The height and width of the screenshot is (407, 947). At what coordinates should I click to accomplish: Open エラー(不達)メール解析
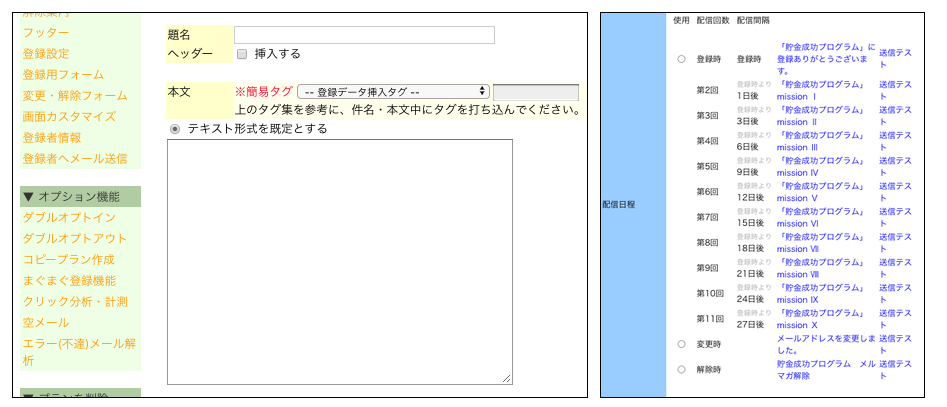pos(79,352)
